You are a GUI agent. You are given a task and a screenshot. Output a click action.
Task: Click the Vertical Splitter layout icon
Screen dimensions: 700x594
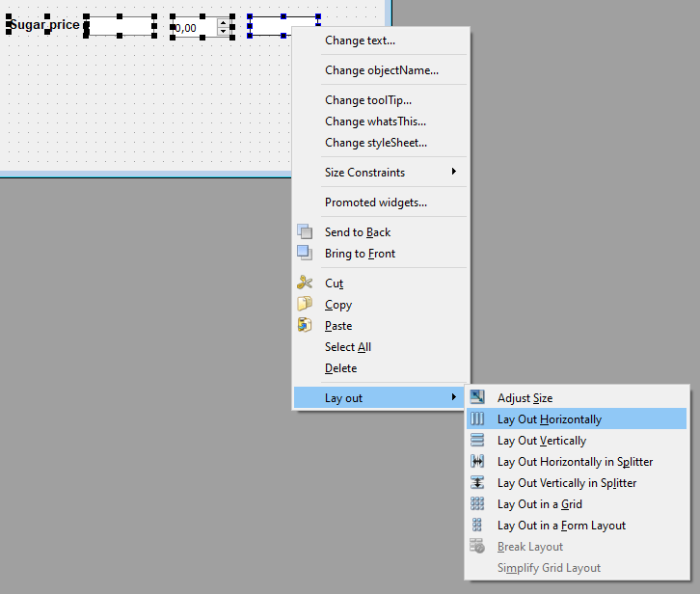(x=477, y=482)
